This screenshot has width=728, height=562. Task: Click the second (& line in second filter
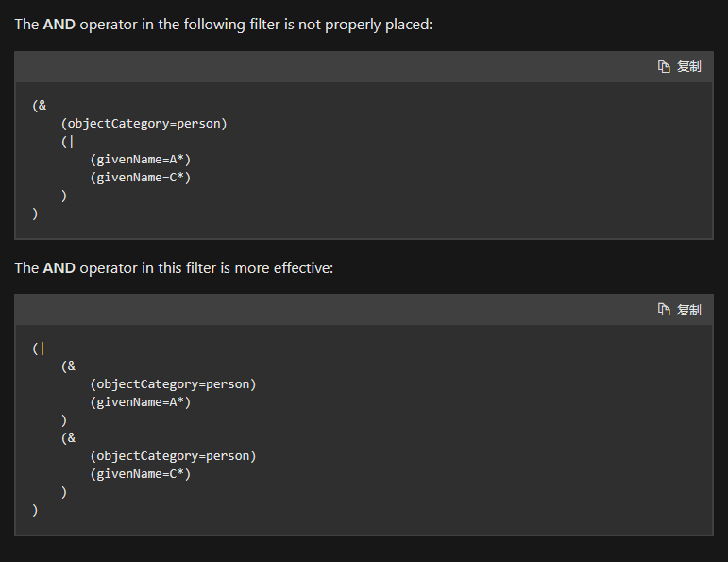click(x=68, y=438)
